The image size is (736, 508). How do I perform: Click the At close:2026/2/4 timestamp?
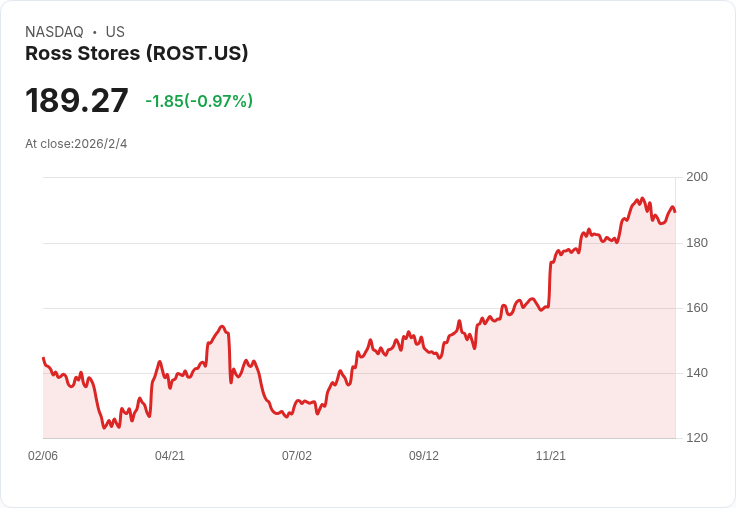point(76,144)
